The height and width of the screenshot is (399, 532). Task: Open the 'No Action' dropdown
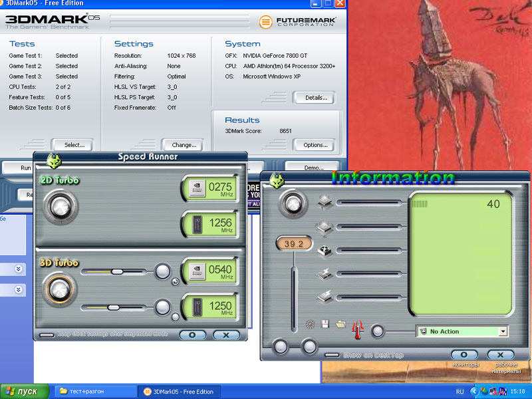pyautogui.click(x=503, y=331)
